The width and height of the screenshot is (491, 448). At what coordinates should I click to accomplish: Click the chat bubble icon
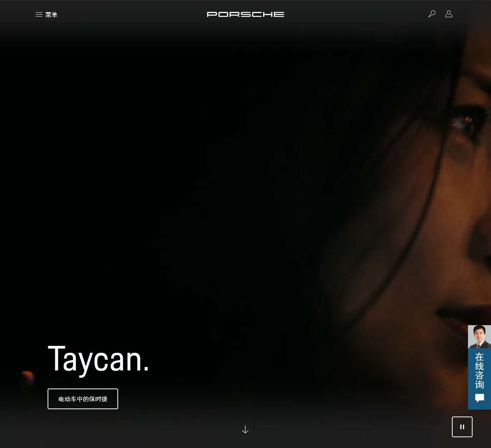(x=480, y=398)
